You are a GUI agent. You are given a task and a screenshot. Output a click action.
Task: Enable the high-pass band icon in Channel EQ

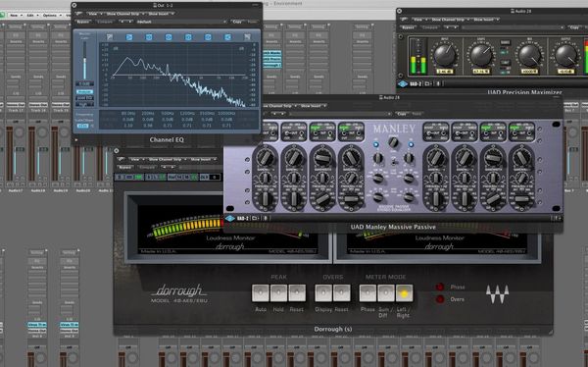(110, 37)
